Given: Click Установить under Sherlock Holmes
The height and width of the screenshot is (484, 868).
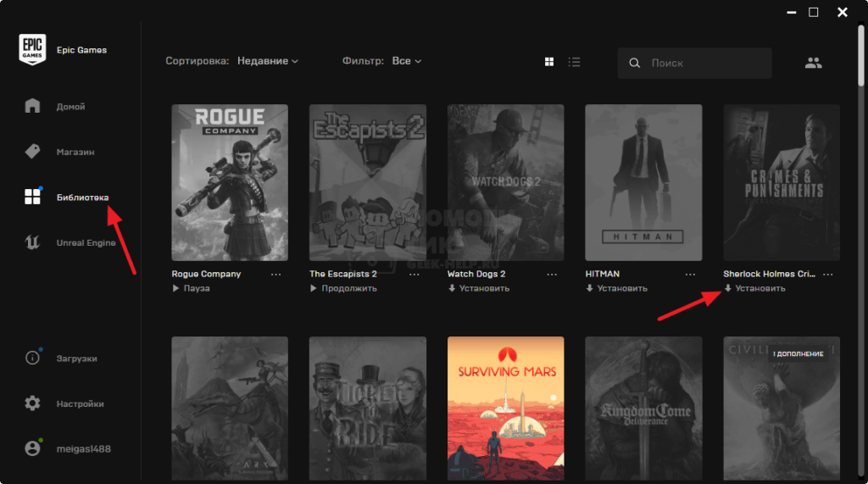Looking at the screenshot, I should click(754, 288).
